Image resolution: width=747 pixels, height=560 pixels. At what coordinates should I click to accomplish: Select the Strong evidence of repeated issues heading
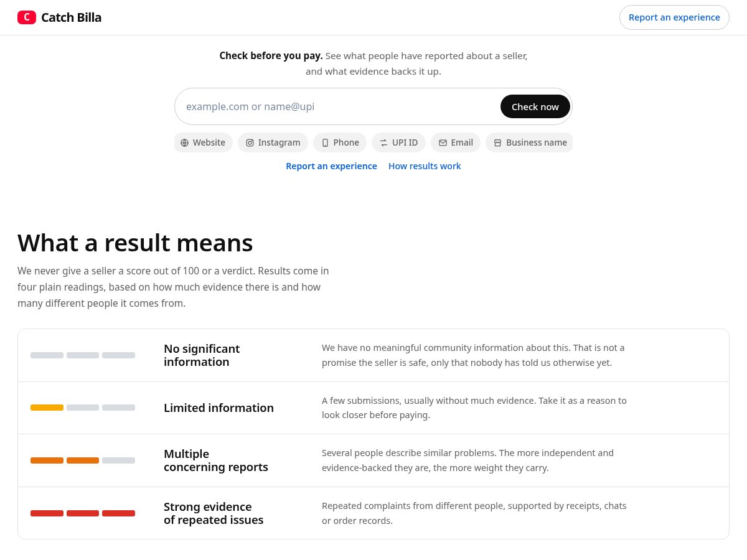pyautogui.click(x=214, y=513)
